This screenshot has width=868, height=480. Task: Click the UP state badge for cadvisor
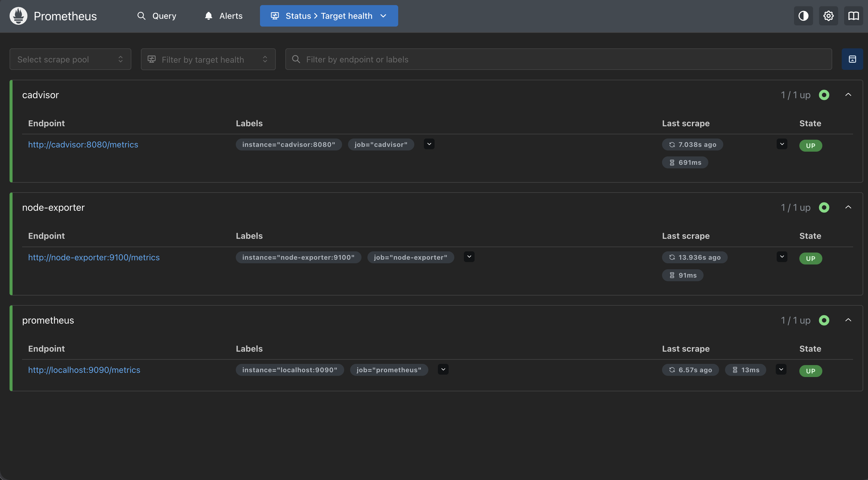[x=811, y=146]
